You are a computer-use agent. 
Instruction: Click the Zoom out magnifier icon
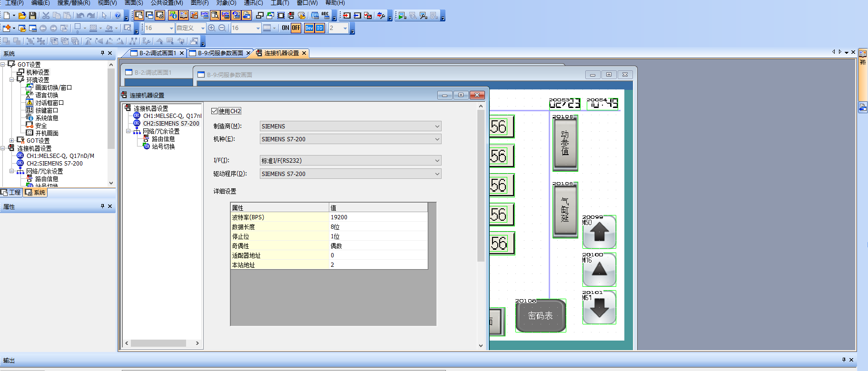coord(222,28)
